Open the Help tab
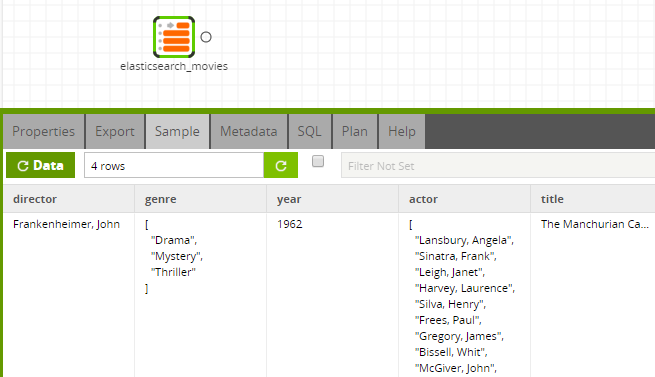The width and height of the screenshot is (655, 377). 402,132
